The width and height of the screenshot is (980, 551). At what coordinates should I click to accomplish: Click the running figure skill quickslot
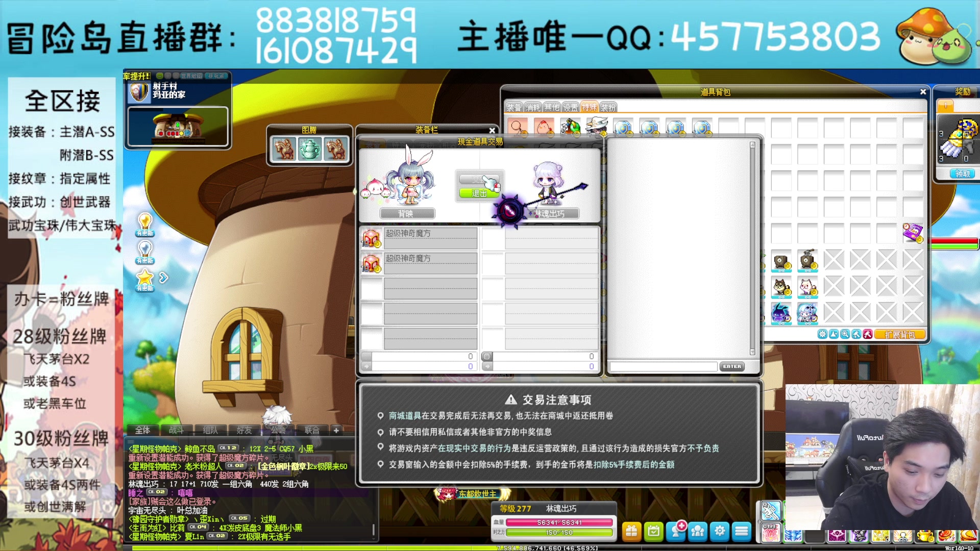(770, 511)
